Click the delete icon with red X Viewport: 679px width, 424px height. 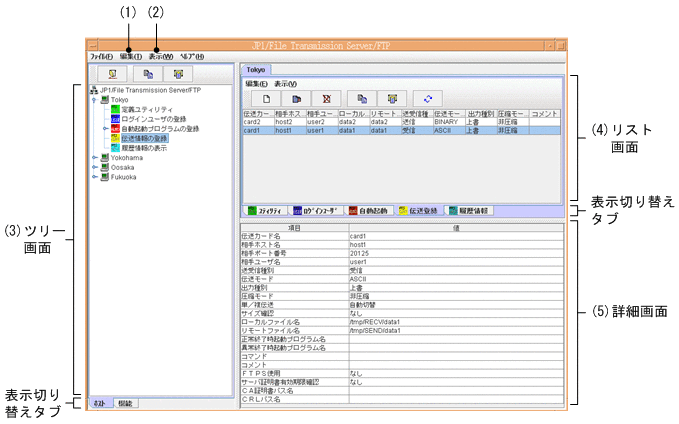tap(325, 100)
